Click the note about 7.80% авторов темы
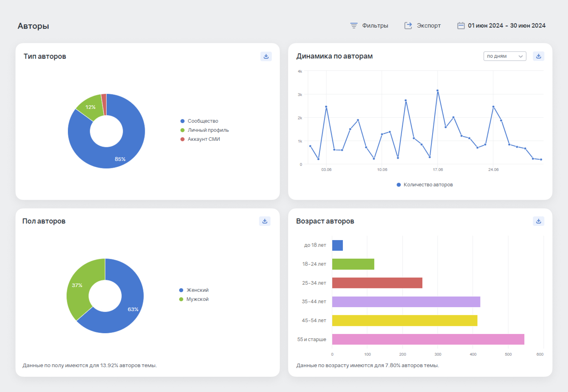This screenshot has width=568, height=392. 368,365
